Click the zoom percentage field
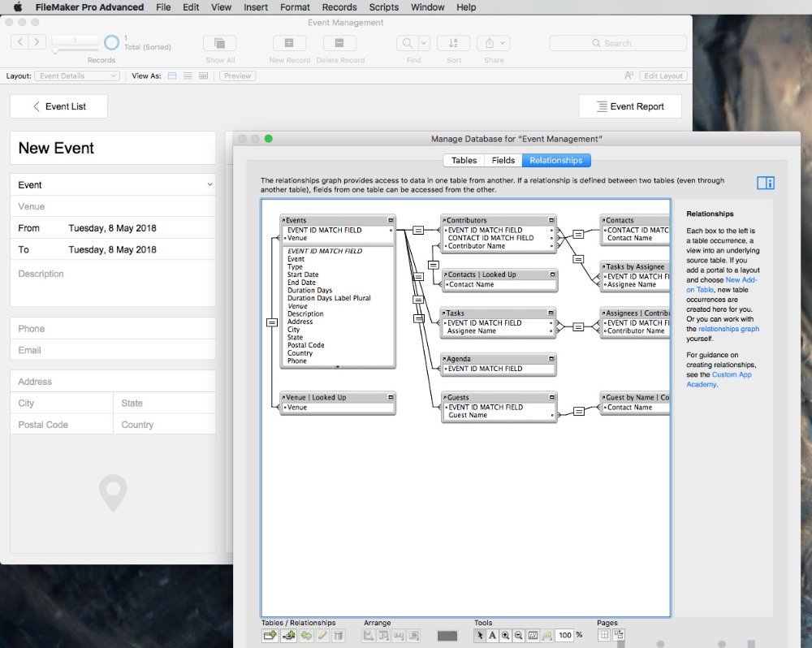 (x=565, y=635)
